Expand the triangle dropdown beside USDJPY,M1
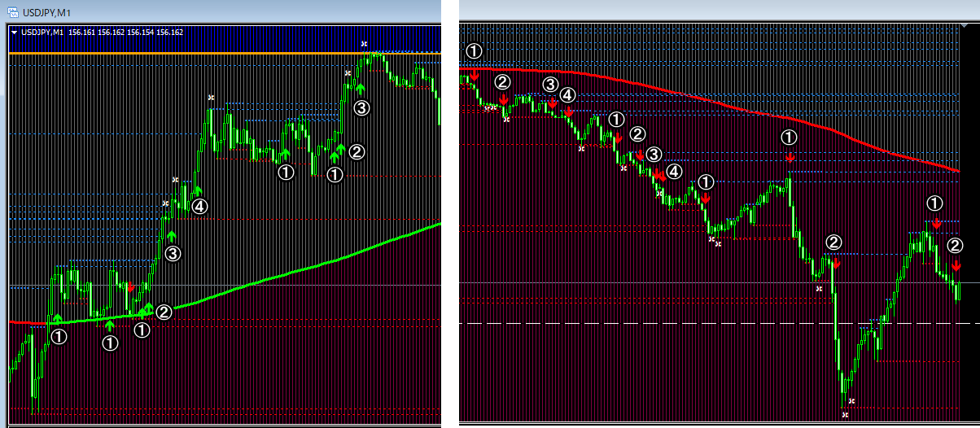 tap(15, 33)
